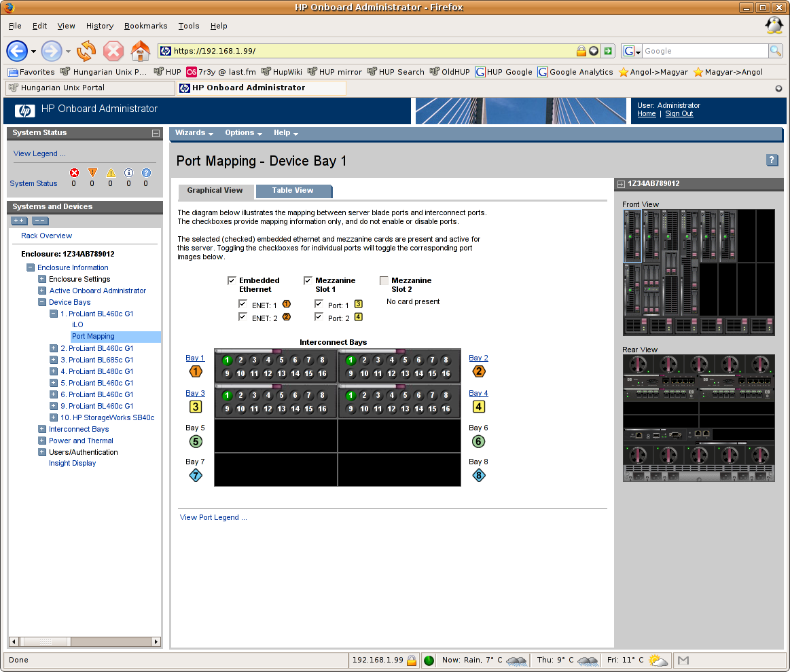Click the orange major warning status icon
The height and width of the screenshot is (672, 790).
pyautogui.click(x=92, y=172)
